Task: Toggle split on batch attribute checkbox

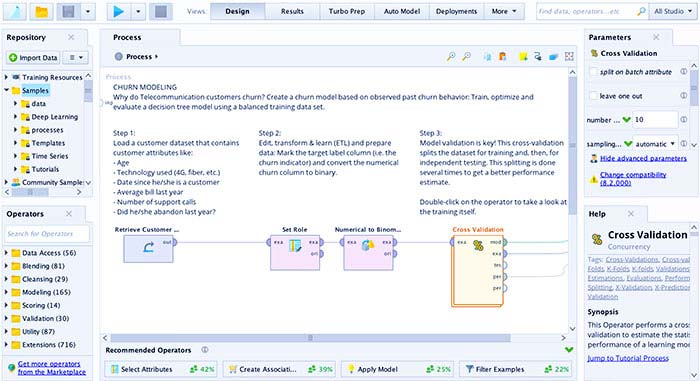Action: [593, 72]
